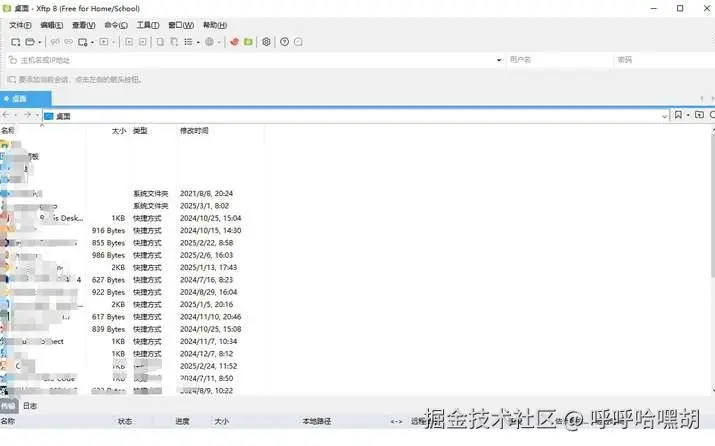The height and width of the screenshot is (446, 715).
Task: Click the Paste icon in the toolbar
Action: 174,42
